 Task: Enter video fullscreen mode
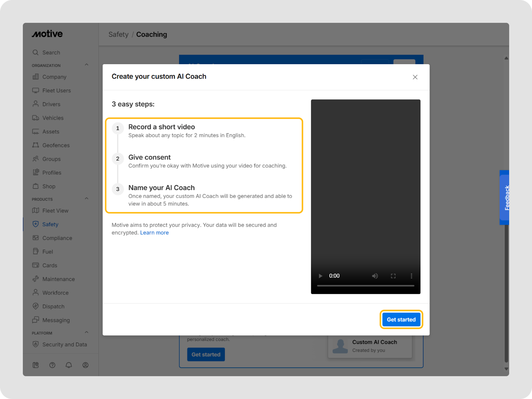click(393, 276)
